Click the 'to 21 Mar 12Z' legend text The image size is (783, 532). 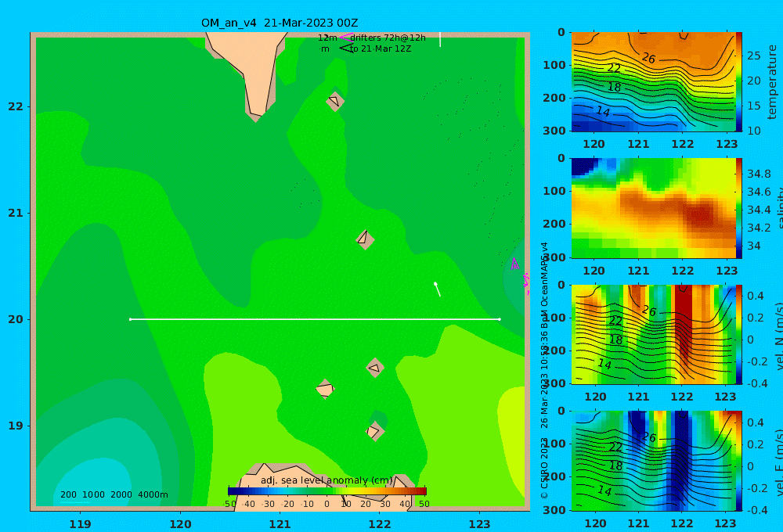pyautogui.click(x=381, y=49)
